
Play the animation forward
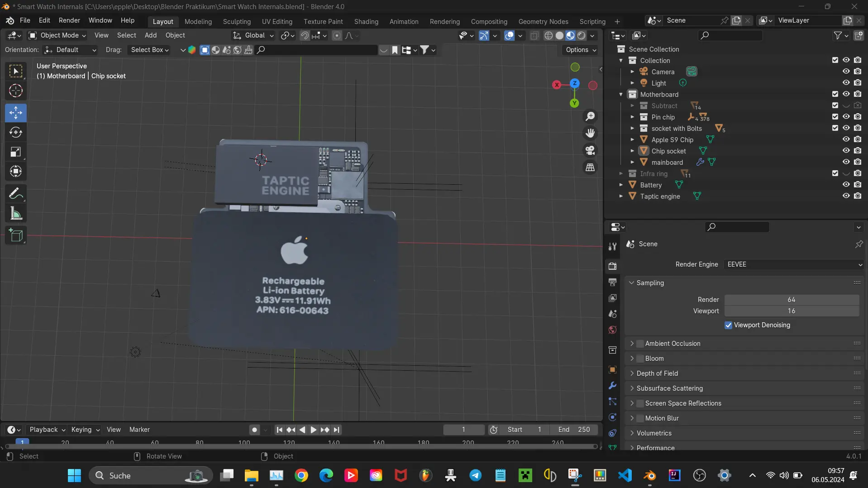click(x=313, y=430)
